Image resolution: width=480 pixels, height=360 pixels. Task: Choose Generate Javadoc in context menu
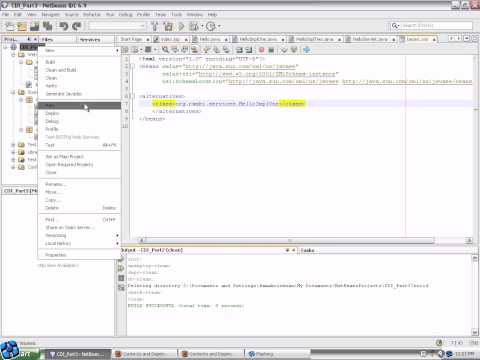pos(79,94)
